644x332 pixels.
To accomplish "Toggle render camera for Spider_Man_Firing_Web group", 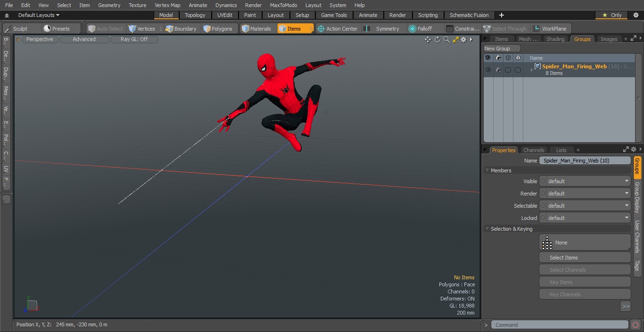I will click(x=498, y=70).
